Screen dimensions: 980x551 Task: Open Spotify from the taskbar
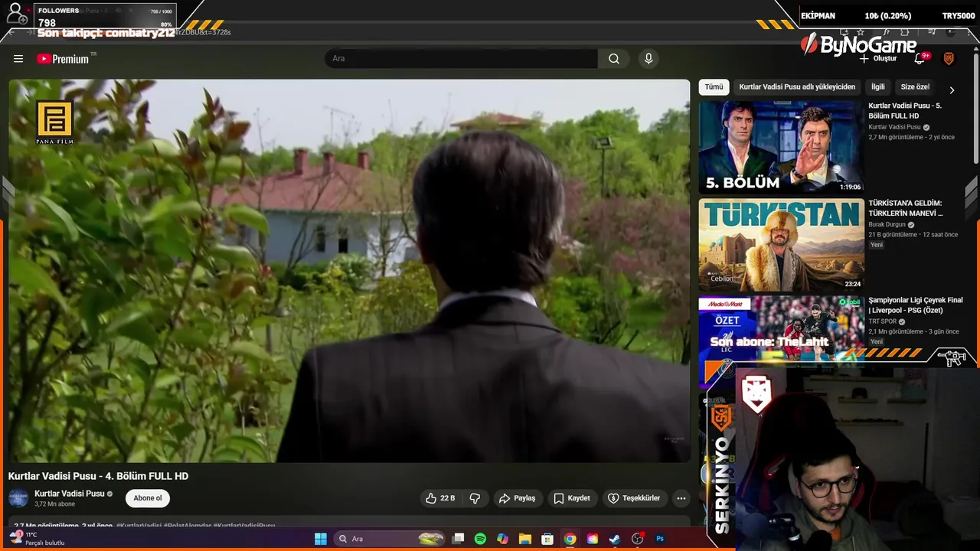(480, 539)
